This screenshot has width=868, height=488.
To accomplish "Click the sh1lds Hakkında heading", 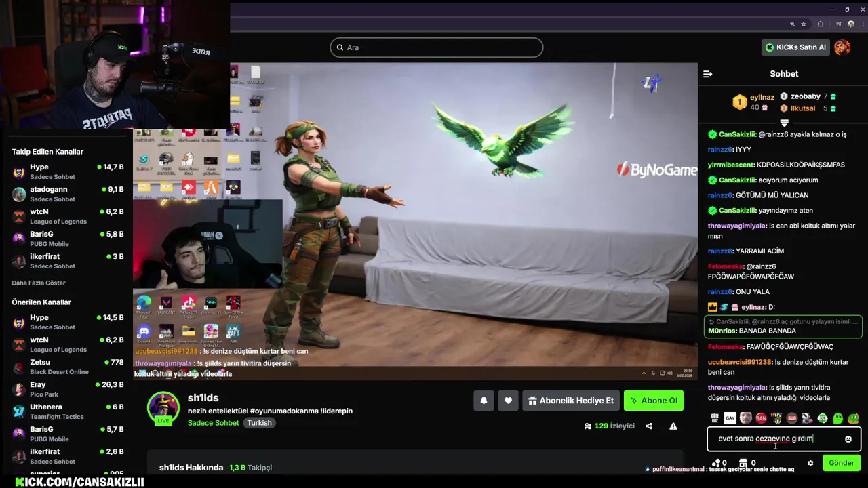I will click(x=191, y=468).
